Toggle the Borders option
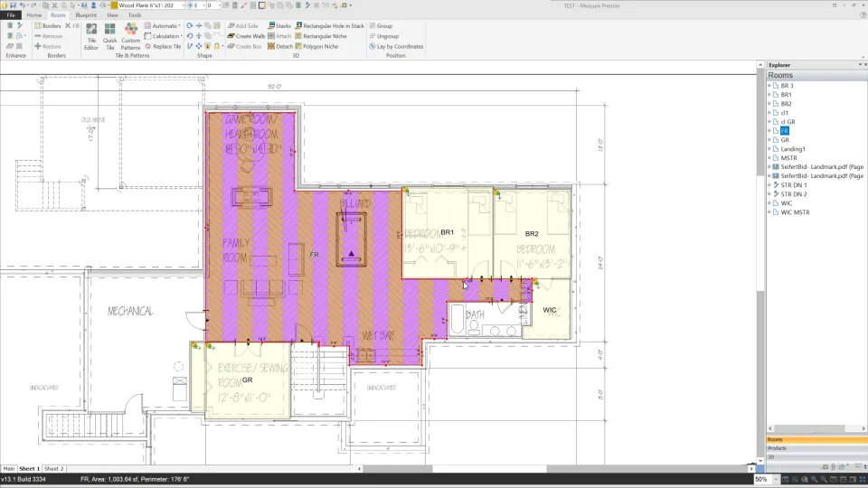The height and width of the screenshot is (488, 868). pyautogui.click(x=47, y=26)
